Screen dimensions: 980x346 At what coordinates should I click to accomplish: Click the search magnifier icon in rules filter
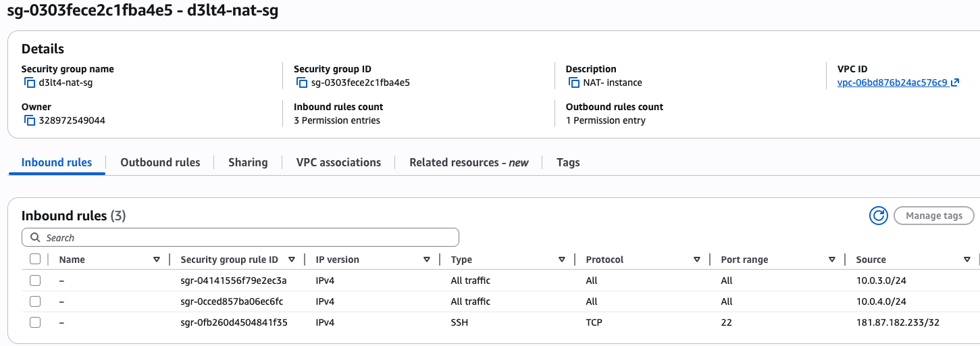(x=35, y=238)
